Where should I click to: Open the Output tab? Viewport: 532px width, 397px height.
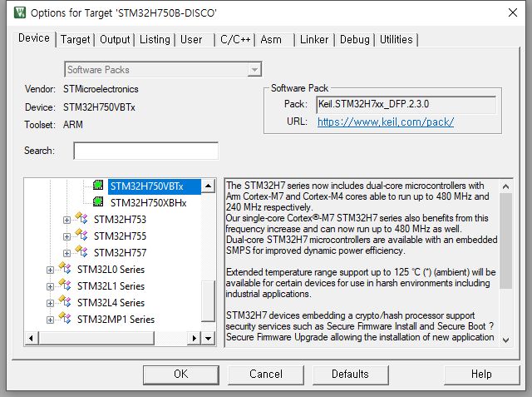click(x=115, y=40)
